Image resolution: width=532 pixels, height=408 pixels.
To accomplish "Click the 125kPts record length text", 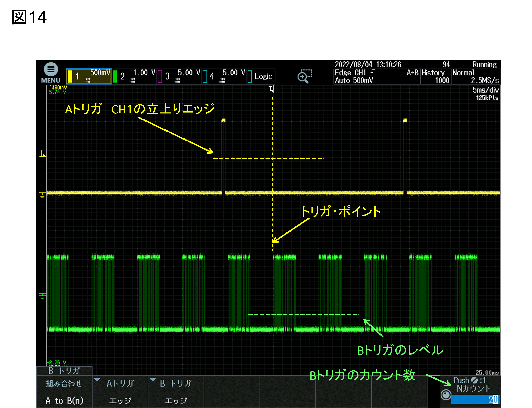I will (x=487, y=98).
